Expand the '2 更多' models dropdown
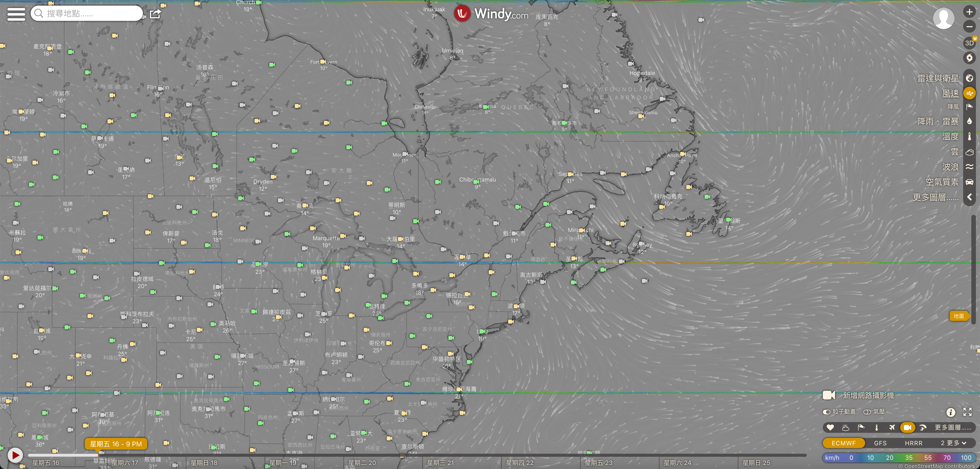The height and width of the screenshot is (469, 980). coord(953,443)
